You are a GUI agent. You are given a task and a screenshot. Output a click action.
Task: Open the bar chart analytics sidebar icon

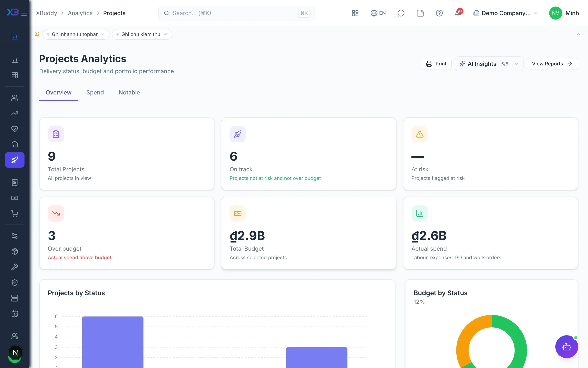pos(14,60)
